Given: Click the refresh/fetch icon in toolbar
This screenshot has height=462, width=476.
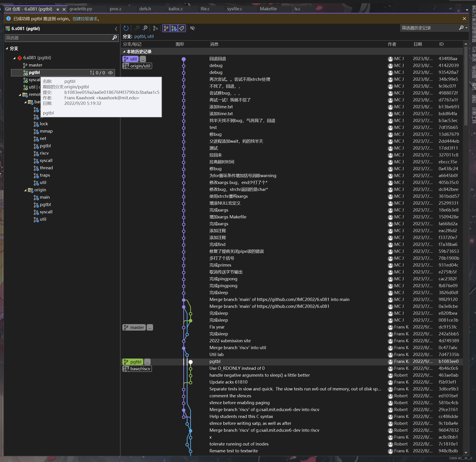Looking at the screenshot, I should 127,28.
